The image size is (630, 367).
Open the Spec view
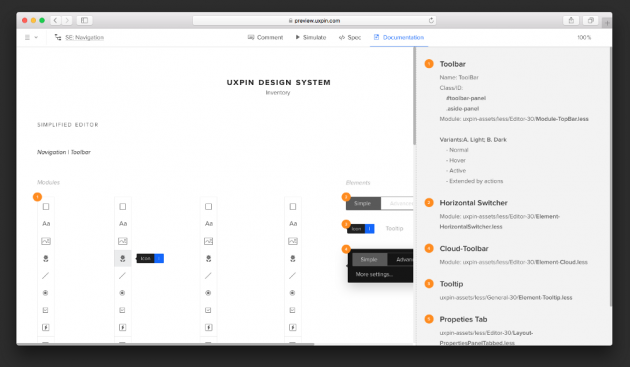[350, 37]
